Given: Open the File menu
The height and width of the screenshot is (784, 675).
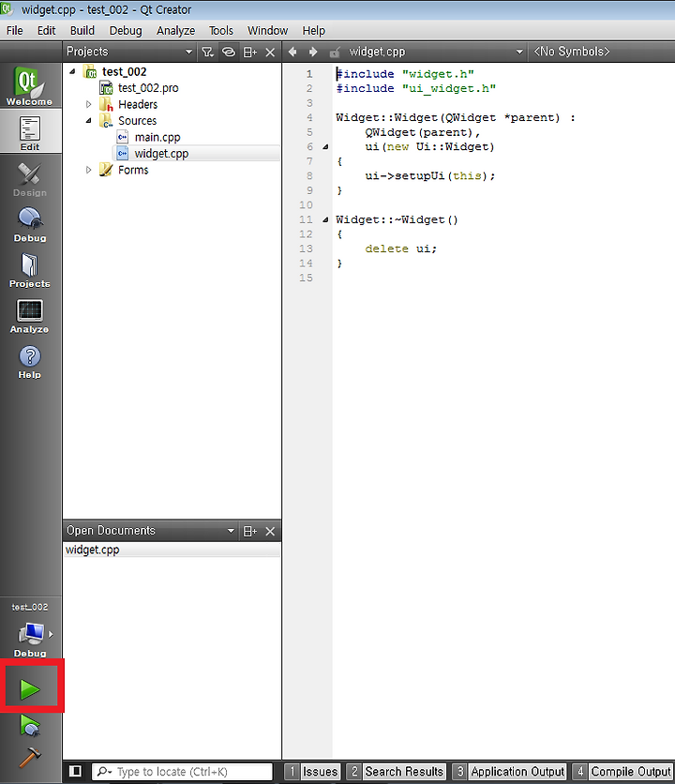Looking at the screenshot, I should click(14, 31).
